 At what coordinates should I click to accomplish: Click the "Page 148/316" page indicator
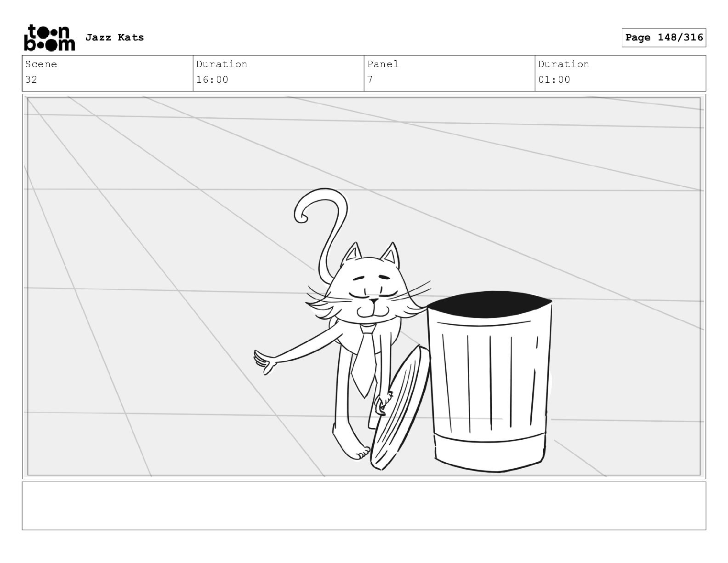(x=664, y=38)
